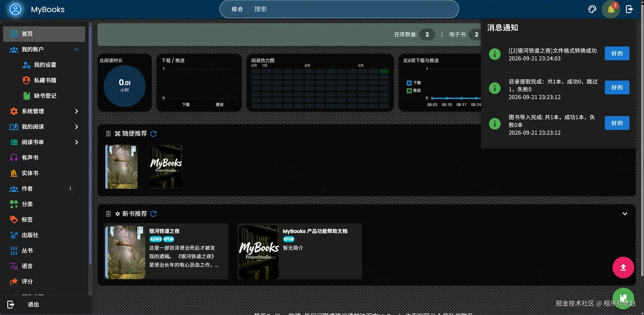Open MyBooks cover in 随便推荐
Screen dimensions: 644x315
[166, 167]
